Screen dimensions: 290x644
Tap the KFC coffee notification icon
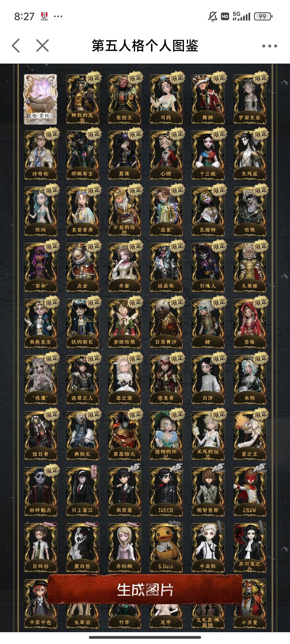[44, 16]
